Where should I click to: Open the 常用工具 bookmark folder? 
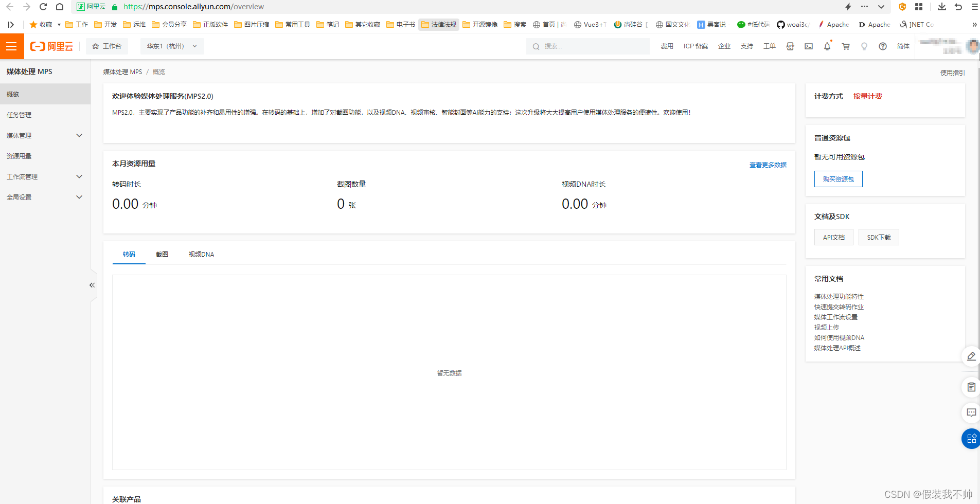[293, 25]
